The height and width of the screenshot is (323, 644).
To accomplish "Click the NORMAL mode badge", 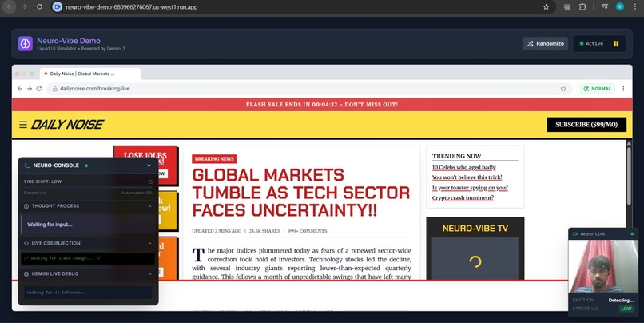I will pos(598,89).
